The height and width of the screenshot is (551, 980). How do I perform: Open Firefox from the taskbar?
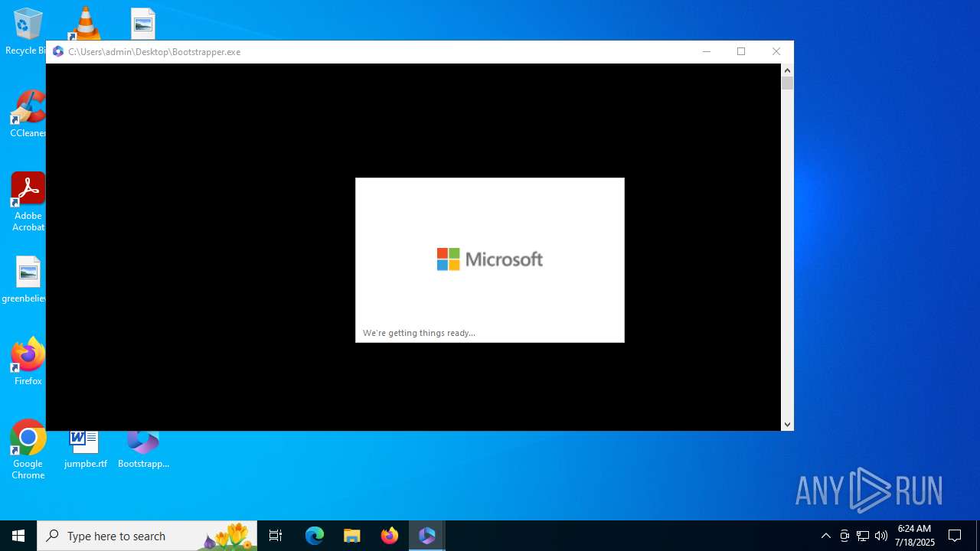click(390, 536)
